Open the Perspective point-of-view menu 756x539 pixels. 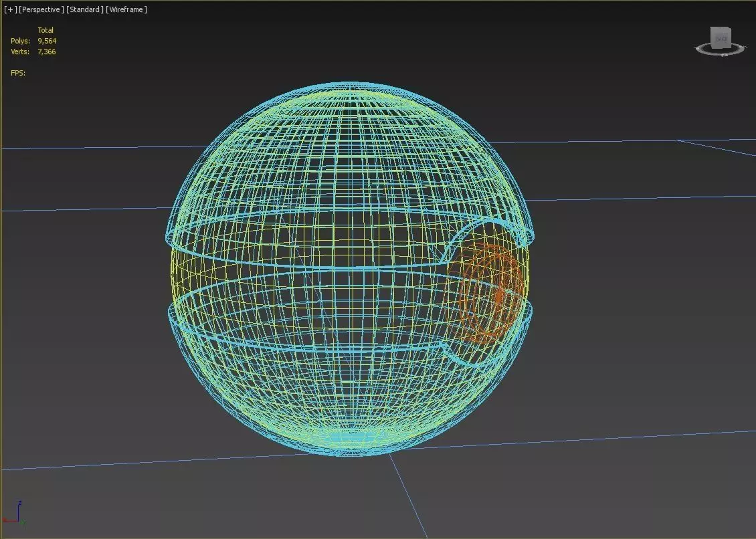41,9
